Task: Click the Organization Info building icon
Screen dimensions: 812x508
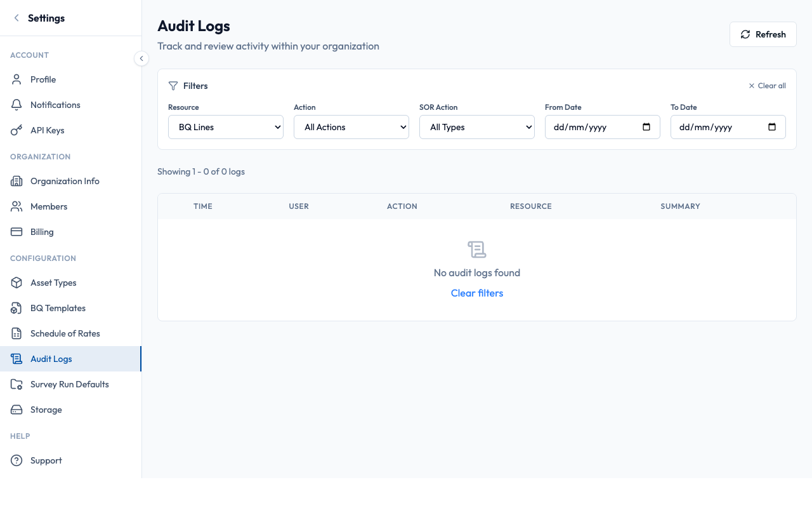Action: 16,180
